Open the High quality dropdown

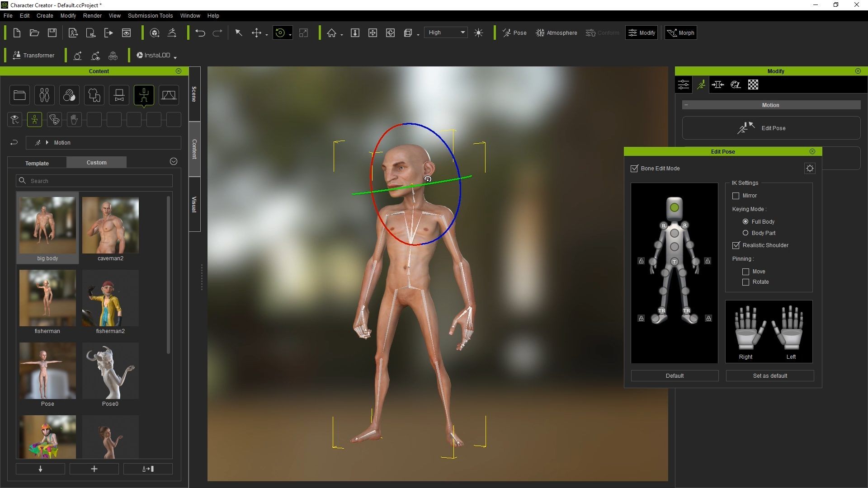[x=446, y=33]
